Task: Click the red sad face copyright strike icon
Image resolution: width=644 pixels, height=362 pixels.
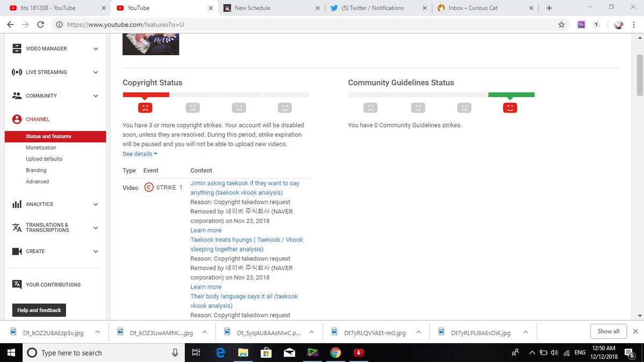Action: (145, 107)
